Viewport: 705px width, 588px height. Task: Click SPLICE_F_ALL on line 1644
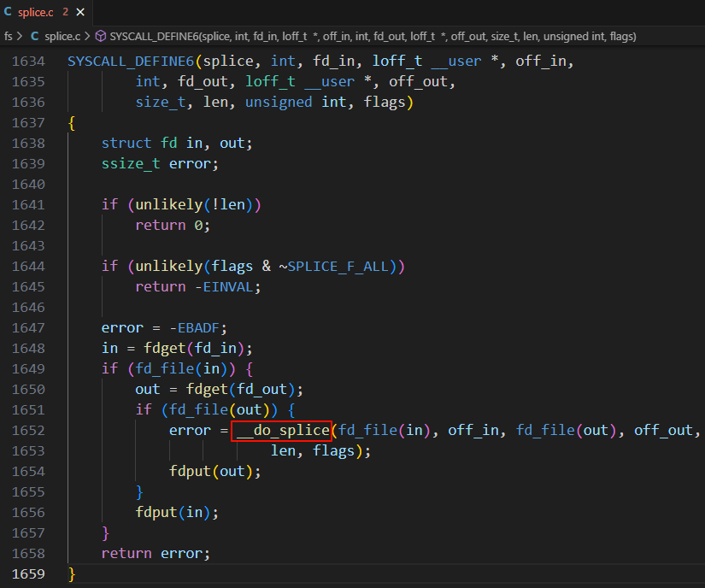pyautogui.click(x=338, y=267)
